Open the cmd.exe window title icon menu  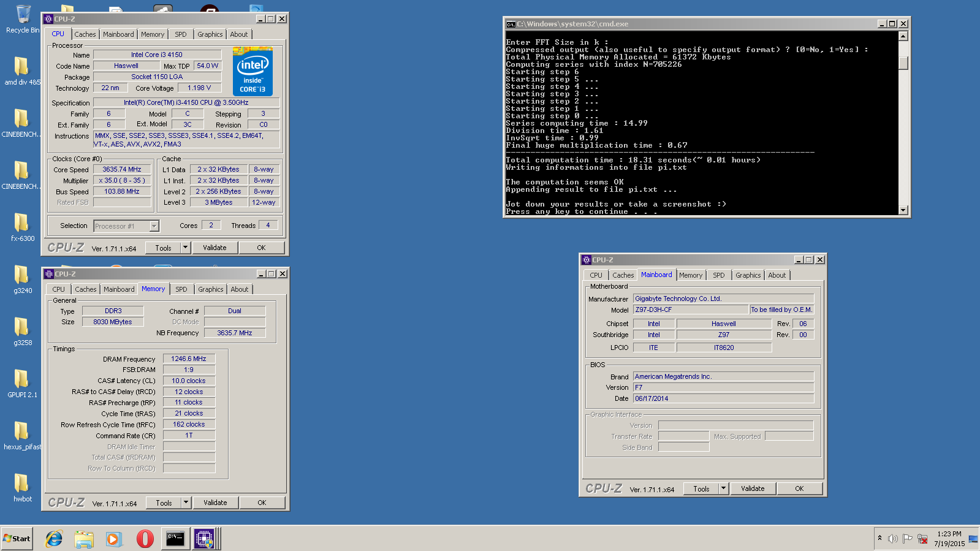pyautogui.click(x=511, y=24)
